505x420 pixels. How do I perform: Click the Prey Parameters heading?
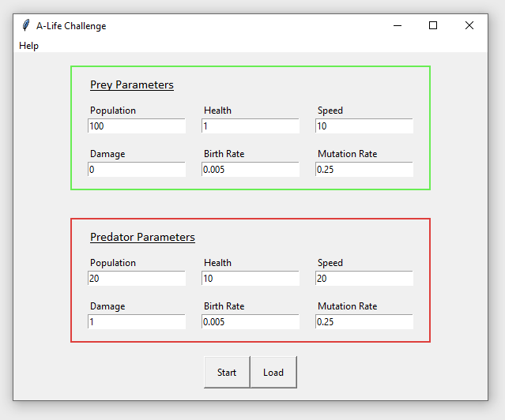tap(132, 85)
